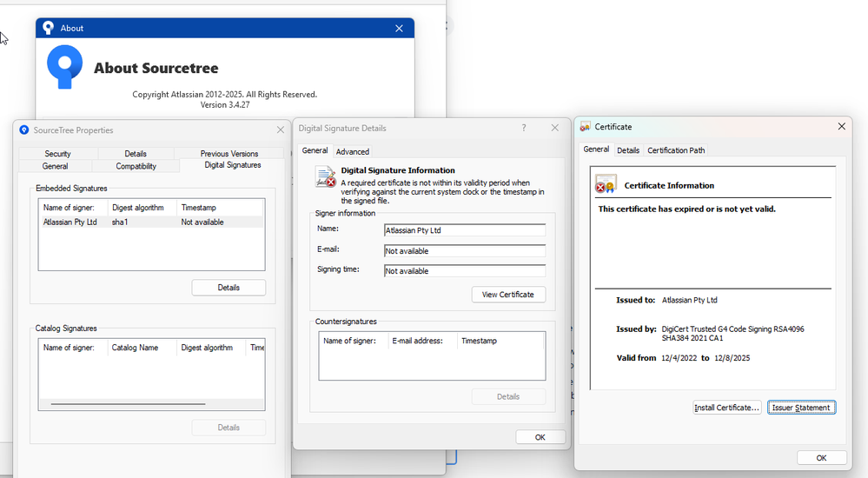
Task: Click the digital signature error icon
Action: [326, 177]
